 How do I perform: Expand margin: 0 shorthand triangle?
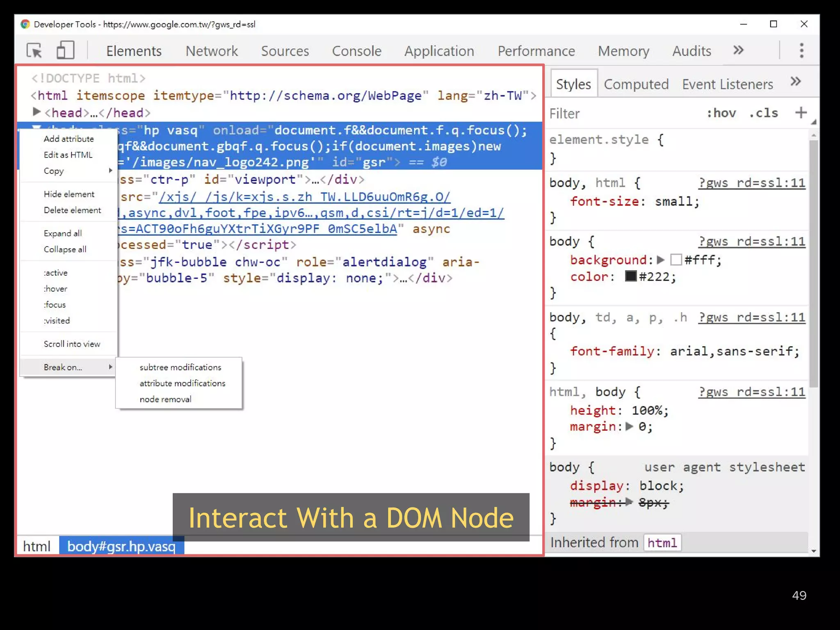tap(629, 426)
